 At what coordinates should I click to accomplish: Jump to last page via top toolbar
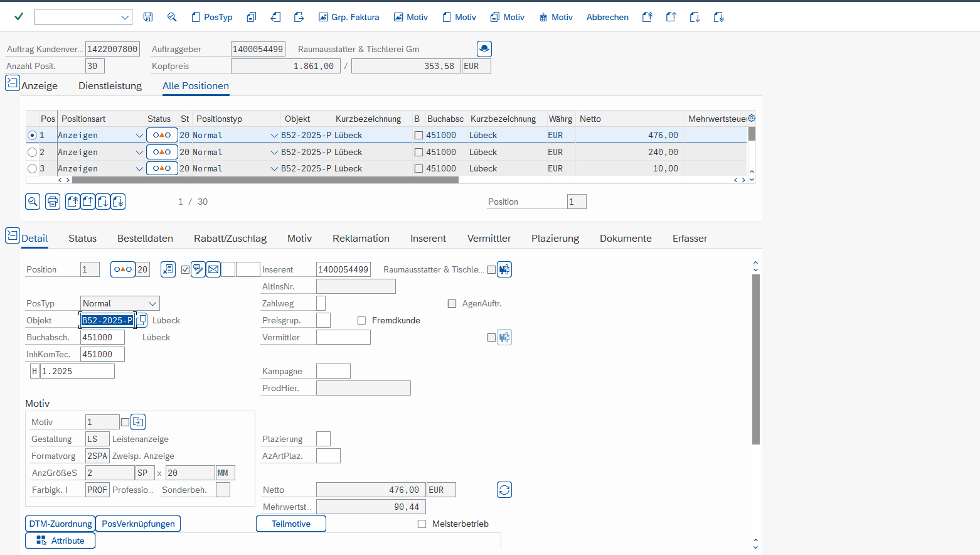click(x=719, y=17)
